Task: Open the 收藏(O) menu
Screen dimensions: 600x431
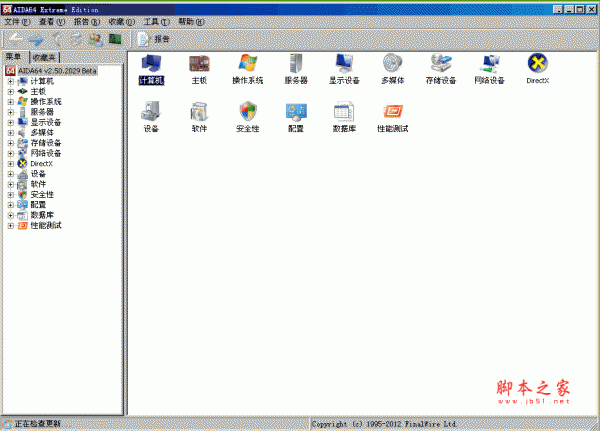Action: [122, 22]
